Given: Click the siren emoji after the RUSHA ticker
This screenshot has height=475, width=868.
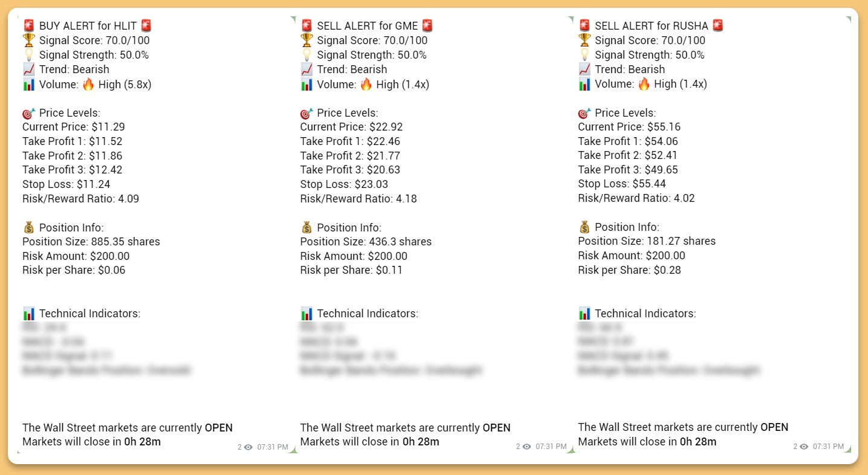Looking at the screenshot, I should tap(718, 25).
